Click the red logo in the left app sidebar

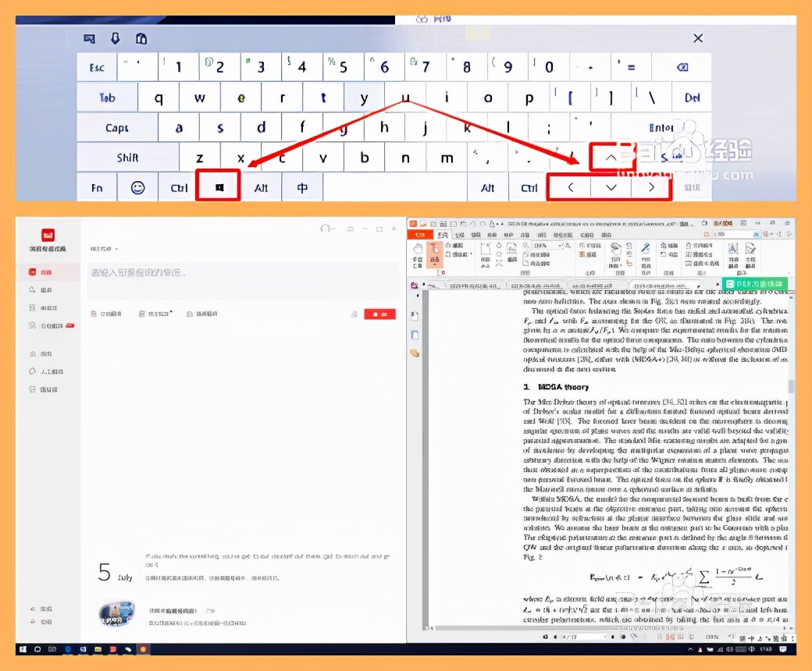[48, 236]
